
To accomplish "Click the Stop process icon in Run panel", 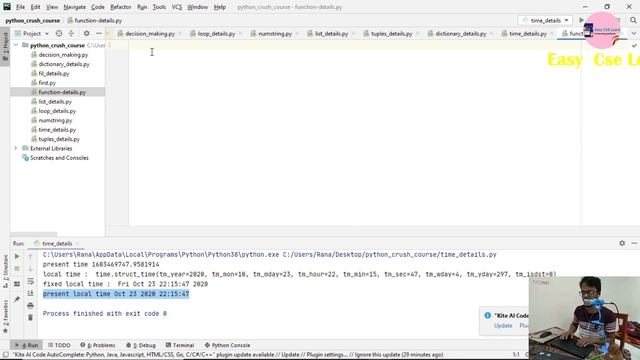I will tap(17, 269).
